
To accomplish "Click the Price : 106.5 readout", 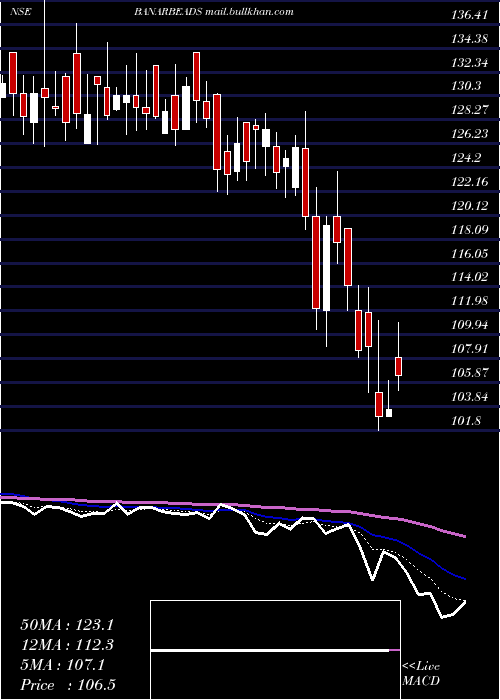I will pyautogui.click(x=68, y=685).
